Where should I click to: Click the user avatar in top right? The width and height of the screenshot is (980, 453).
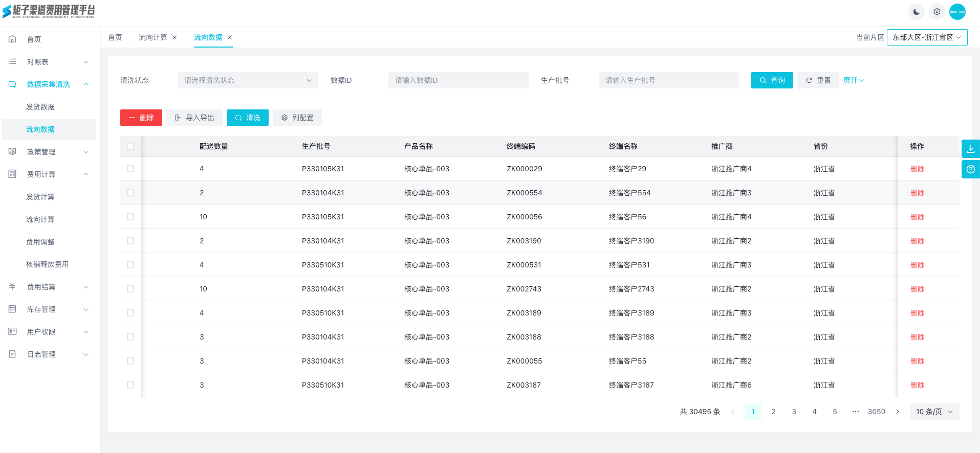[957, 12]
